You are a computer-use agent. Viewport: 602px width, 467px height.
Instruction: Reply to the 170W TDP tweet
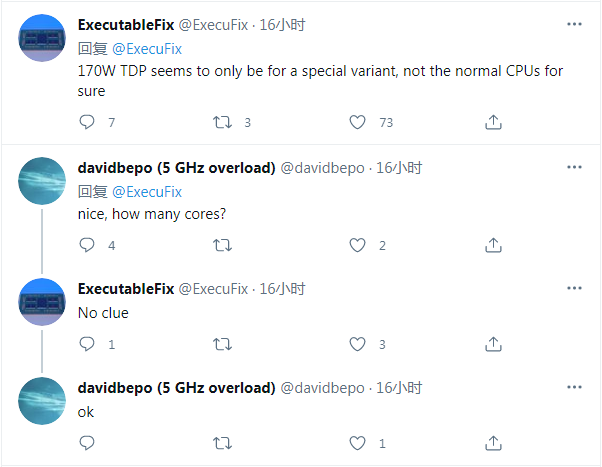click(86, 122)
